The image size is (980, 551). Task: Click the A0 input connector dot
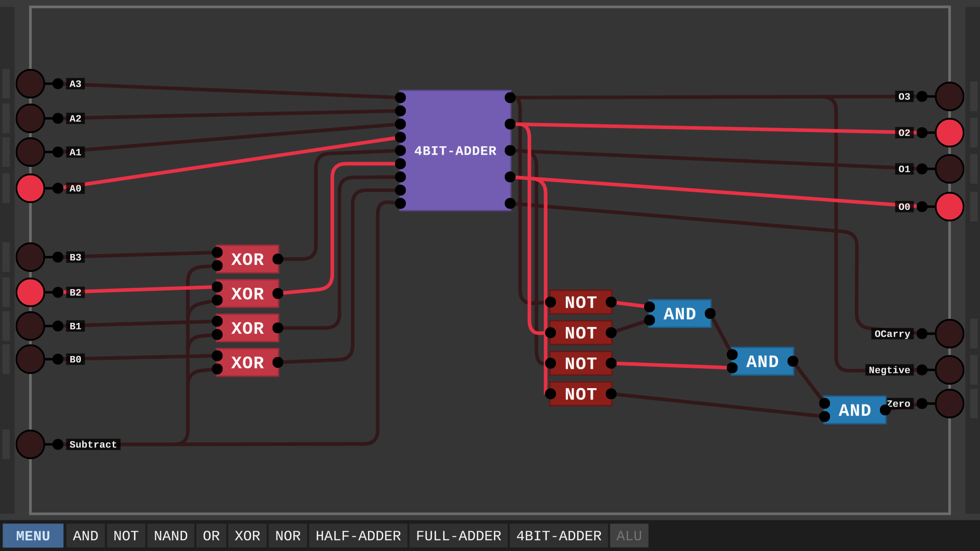point(58,188)
